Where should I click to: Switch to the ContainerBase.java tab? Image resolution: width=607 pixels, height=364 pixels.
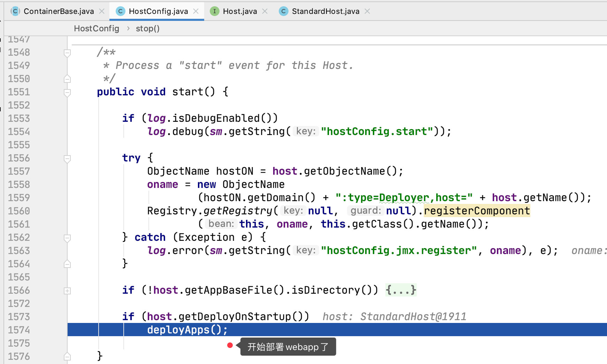coord(59,11)
